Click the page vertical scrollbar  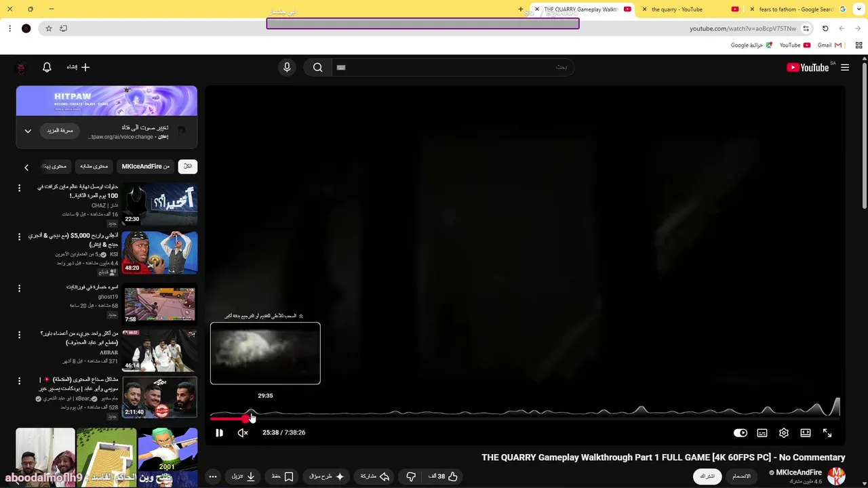click(864, 136)
